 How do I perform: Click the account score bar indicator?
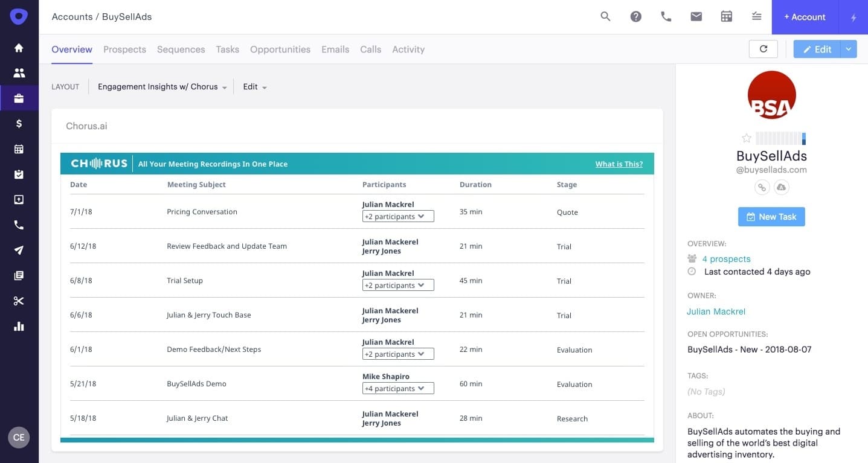point(780,138)
